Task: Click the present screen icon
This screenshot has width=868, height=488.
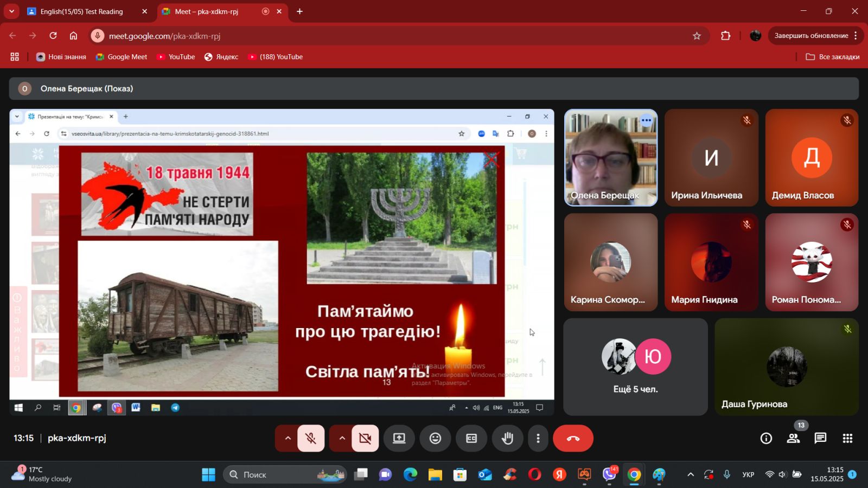Action: click(399, 438)
